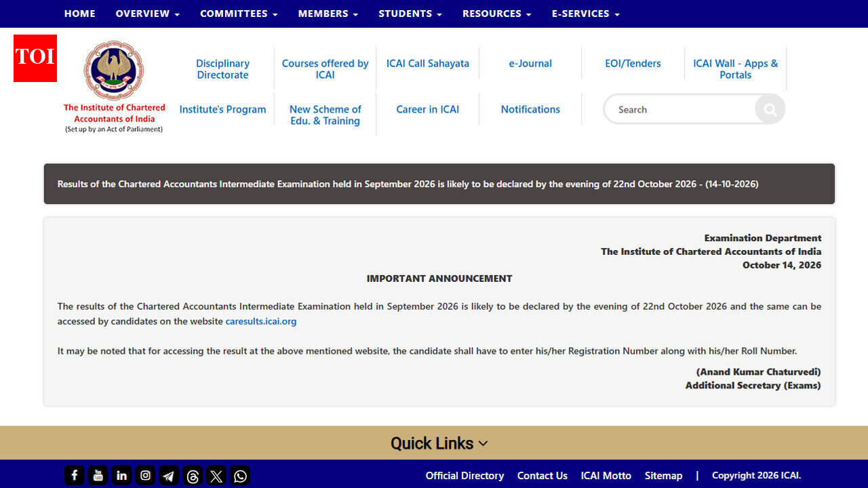Viewport: 868px width, 488px height.
Task: Open ICAI X (Twitter) icon
Action: point(216,475)
